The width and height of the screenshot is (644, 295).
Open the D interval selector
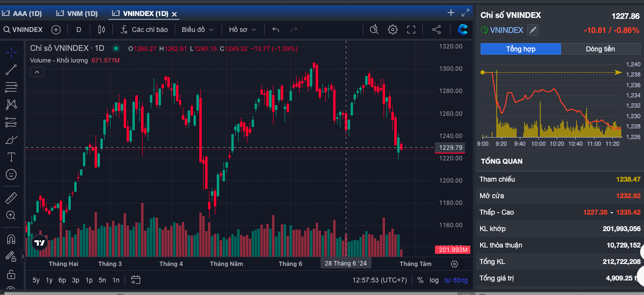79,30
